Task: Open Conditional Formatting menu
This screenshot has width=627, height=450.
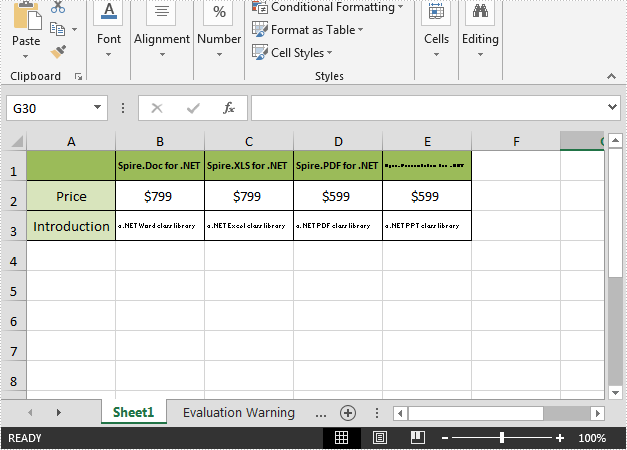Action: (327, 7)
